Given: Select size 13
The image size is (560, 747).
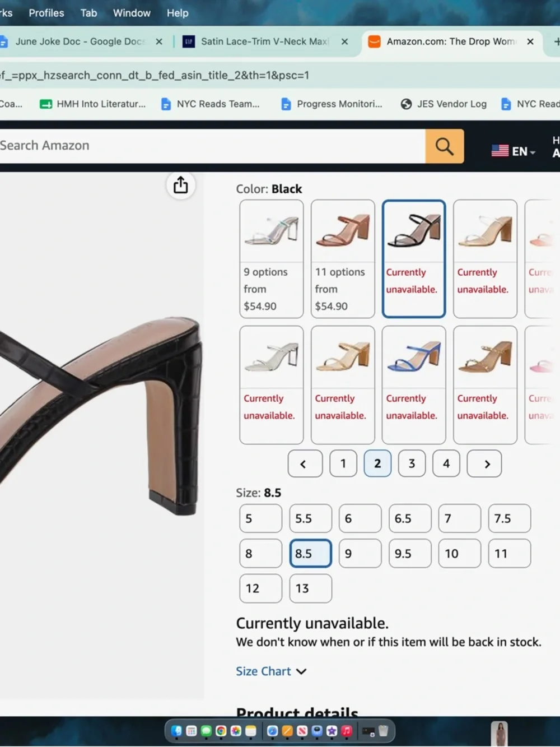Looking at the screenshot, I should click(x=310, y=588).
